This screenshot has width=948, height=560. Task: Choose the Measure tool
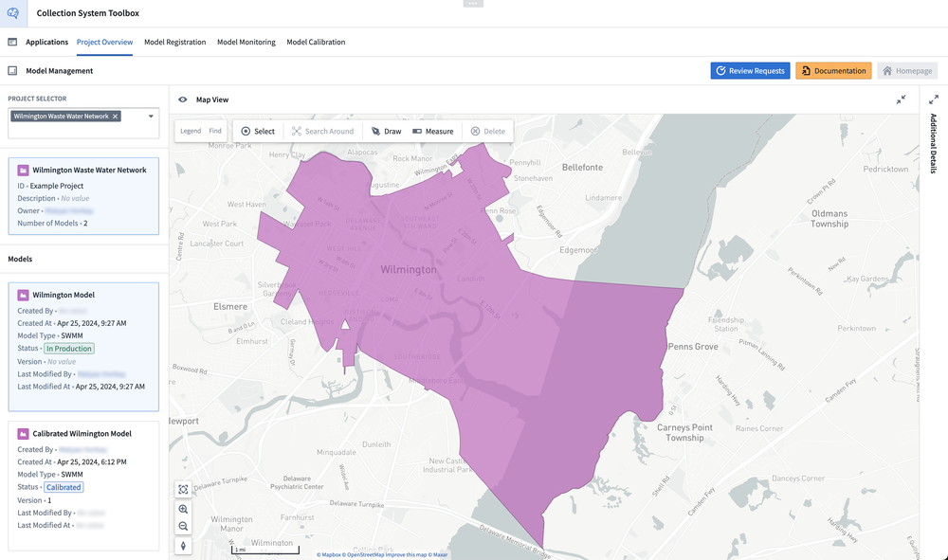(432, 131)
